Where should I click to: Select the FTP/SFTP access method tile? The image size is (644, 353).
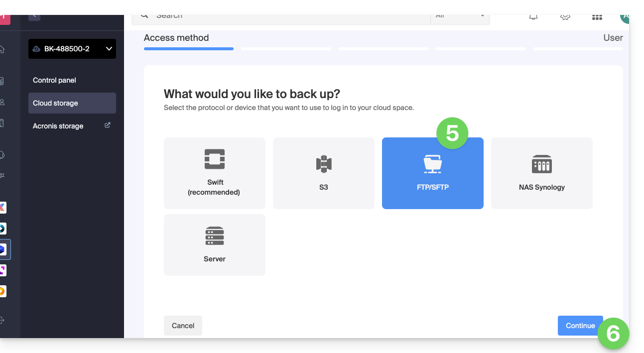pos(432,173)
